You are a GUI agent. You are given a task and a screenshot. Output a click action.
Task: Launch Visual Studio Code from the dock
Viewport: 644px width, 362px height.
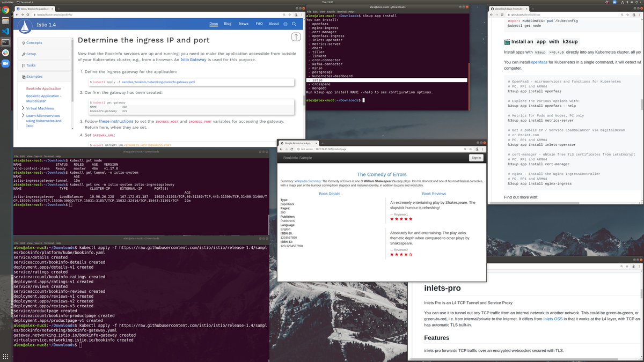[5, 31]
